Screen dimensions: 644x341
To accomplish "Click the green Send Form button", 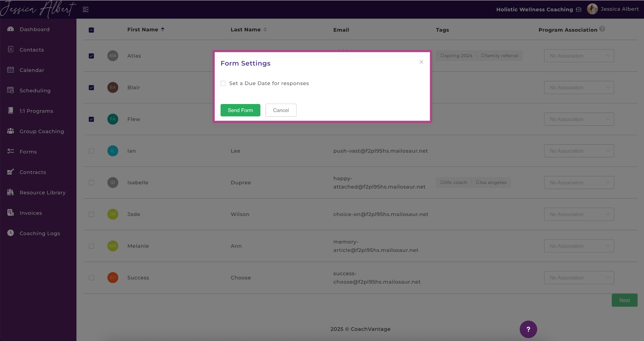I will [x=240, y=110].
